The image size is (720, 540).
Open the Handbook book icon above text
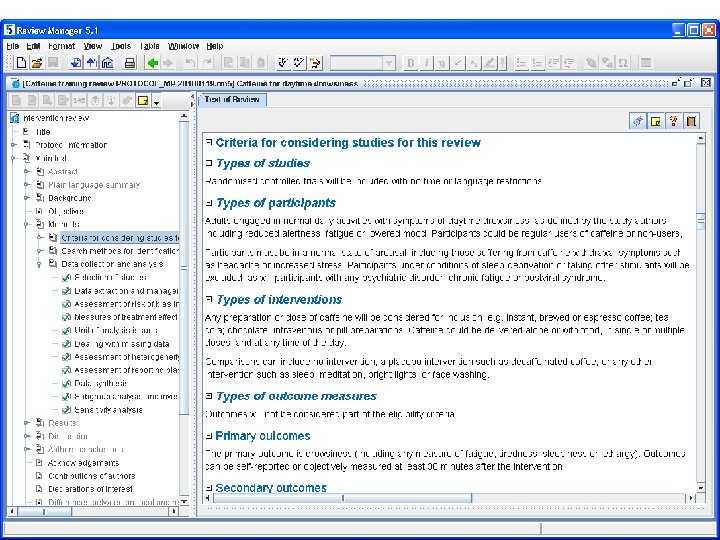coord(691,121)
